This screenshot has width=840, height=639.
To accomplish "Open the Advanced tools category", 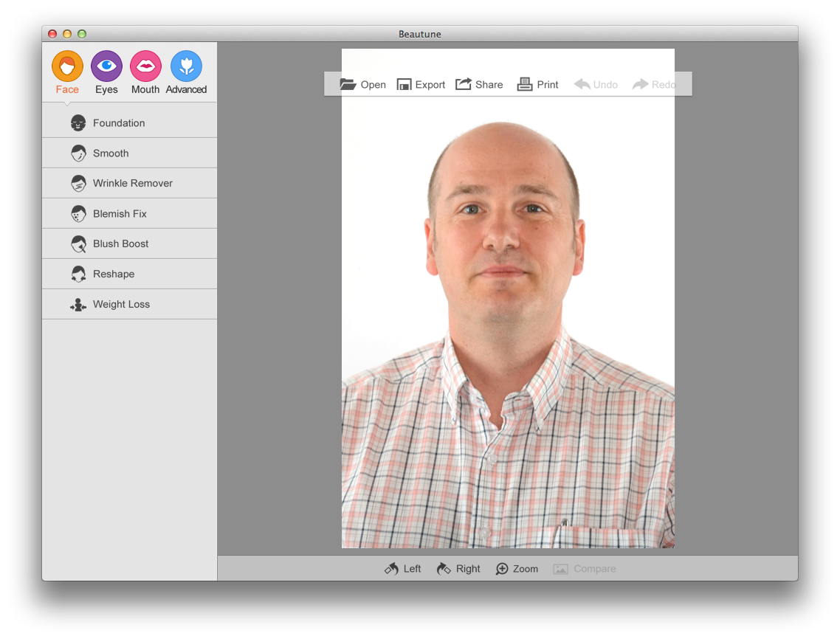I will 186,66.
